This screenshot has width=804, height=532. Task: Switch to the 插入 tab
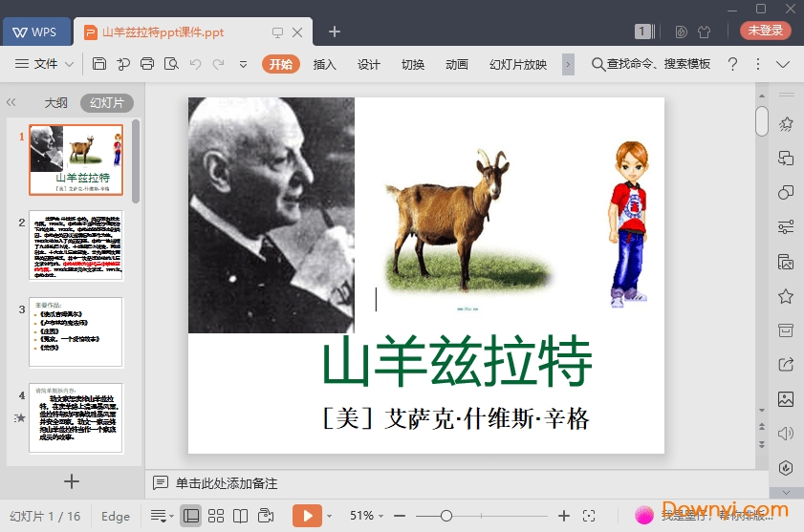click(325, 64)
